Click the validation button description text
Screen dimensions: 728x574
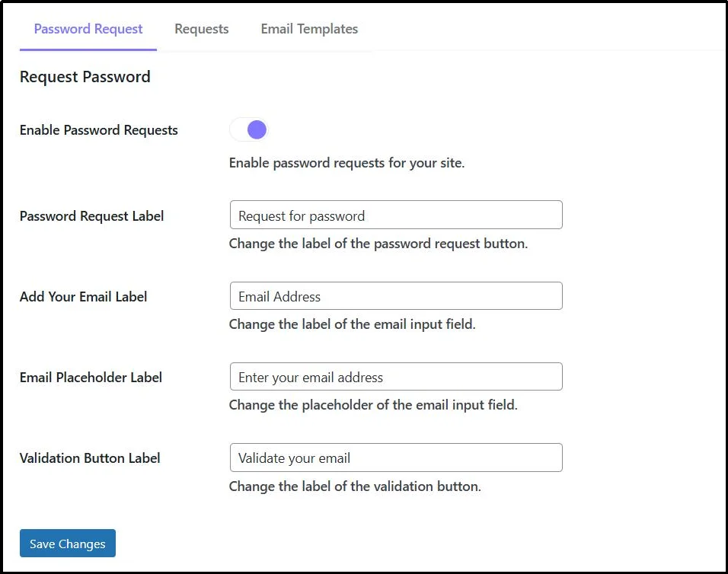pyautogui.click(x=353, y=486)
